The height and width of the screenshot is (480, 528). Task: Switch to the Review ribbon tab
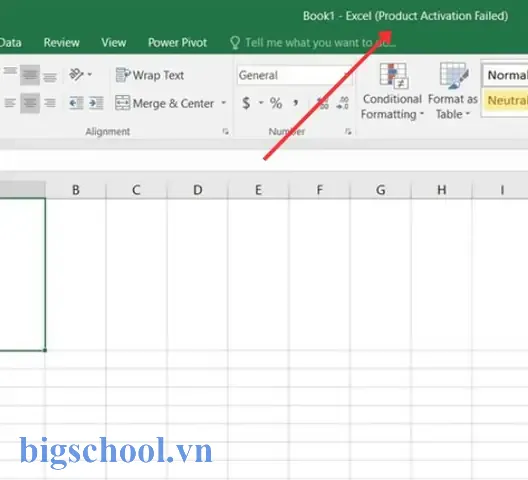tap(62, 42)
